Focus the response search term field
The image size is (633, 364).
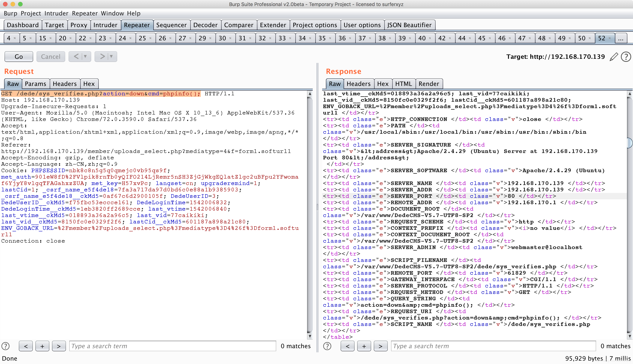pyautogui.click(x=493, y=346)
